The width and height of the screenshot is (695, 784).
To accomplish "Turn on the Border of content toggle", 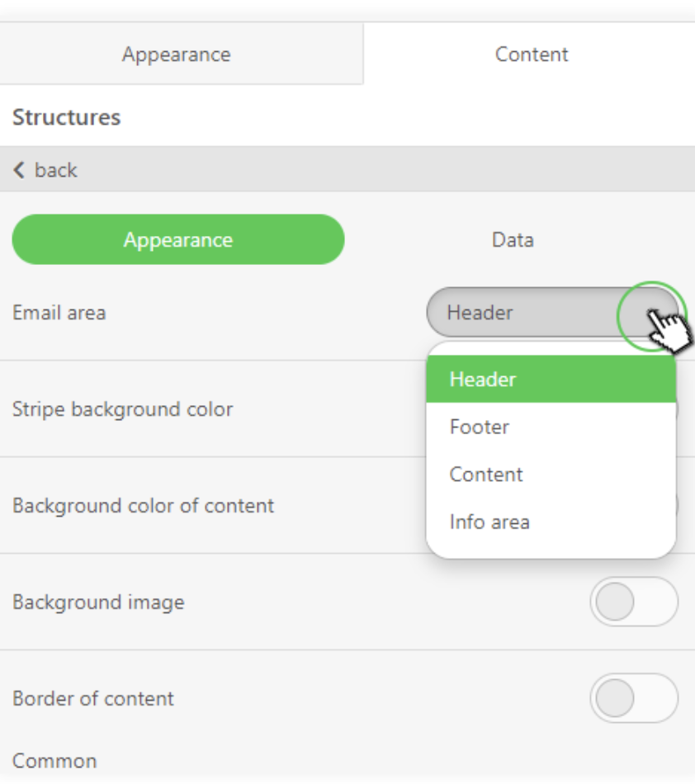I will [634, 698].
